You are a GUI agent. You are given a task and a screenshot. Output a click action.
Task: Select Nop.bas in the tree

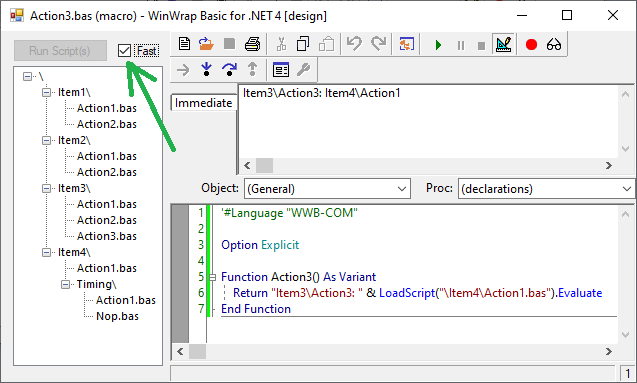[x=117, y=316]
